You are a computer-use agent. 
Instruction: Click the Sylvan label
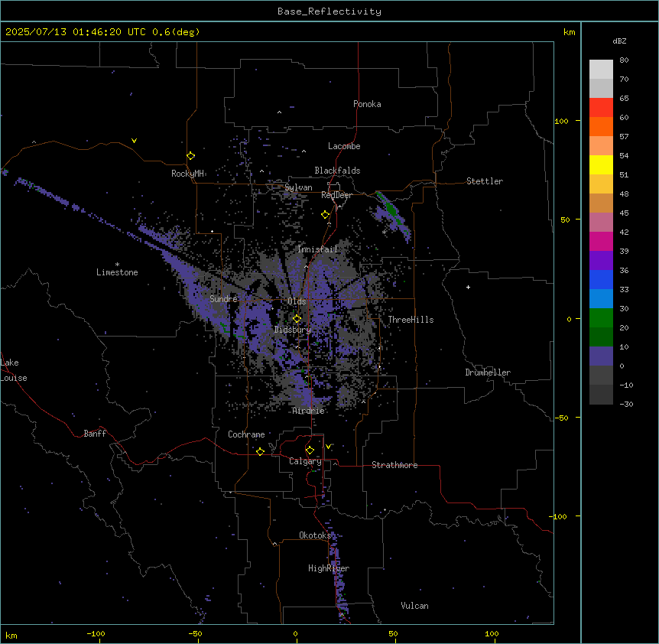tap(298, 187)
